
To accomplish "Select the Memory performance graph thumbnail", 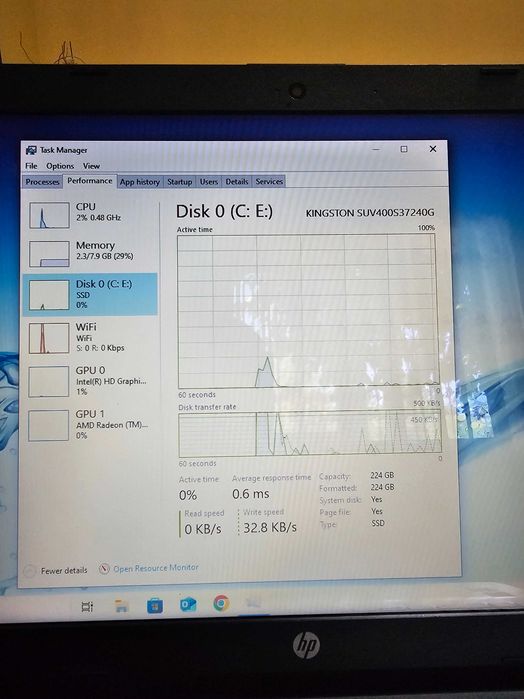I will pyautogui.click(x=50, y=254).
